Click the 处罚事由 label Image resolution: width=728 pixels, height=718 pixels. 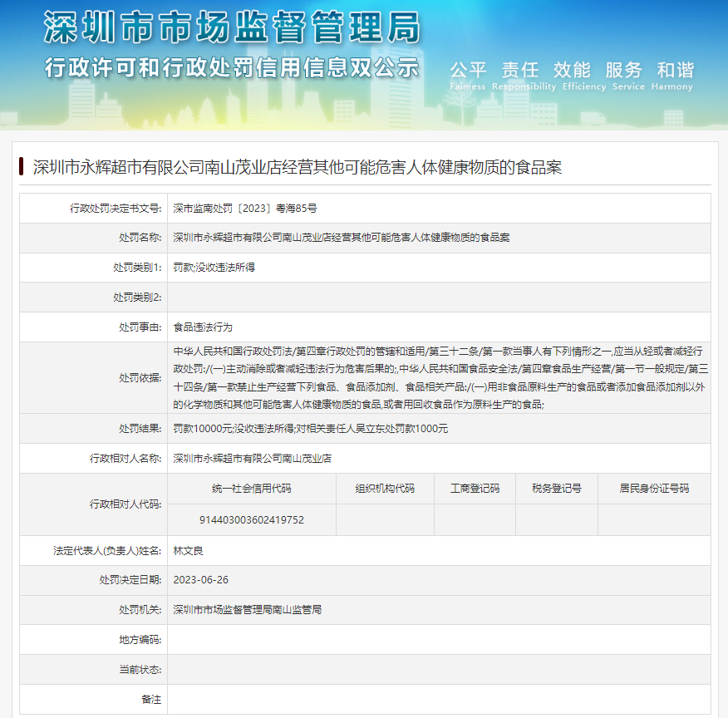[140, 327]
